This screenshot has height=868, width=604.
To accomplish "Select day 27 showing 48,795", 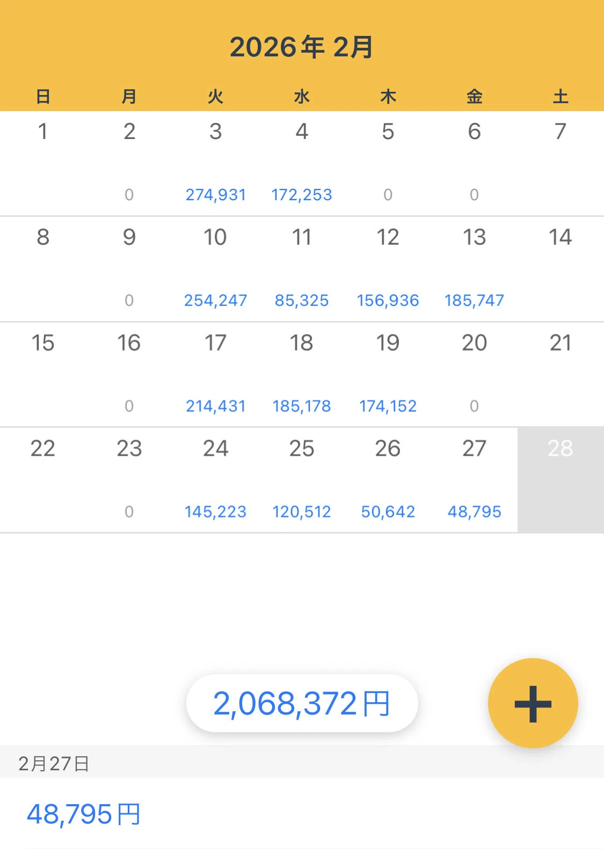I will point(474,480).
